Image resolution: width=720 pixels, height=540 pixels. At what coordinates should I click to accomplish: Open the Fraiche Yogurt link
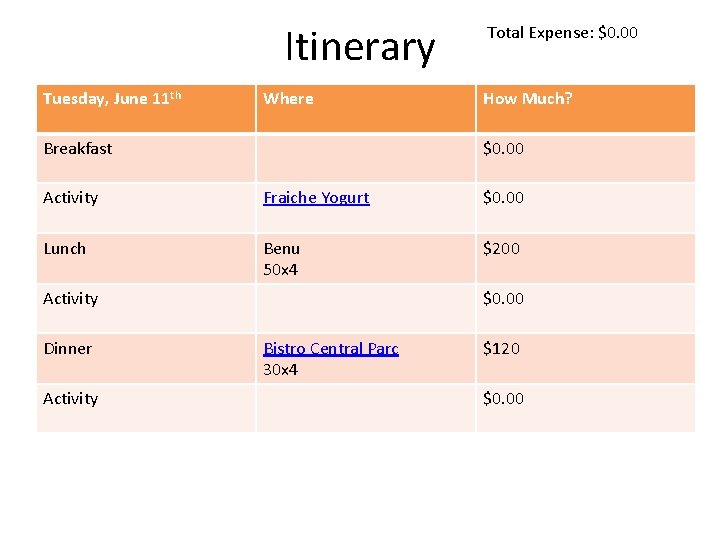(x=316, y=198)
